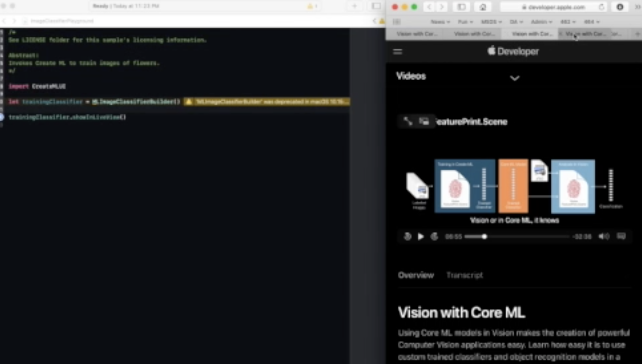Click the Apple Developer logo
The width and height of the screenshot is (642, 364).
coord(513,51)
